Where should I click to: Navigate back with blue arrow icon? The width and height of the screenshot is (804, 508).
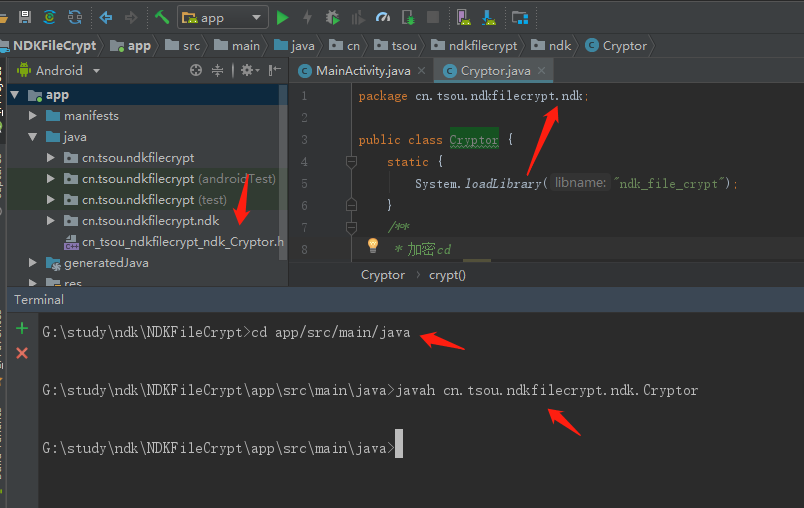coord(106,17)
